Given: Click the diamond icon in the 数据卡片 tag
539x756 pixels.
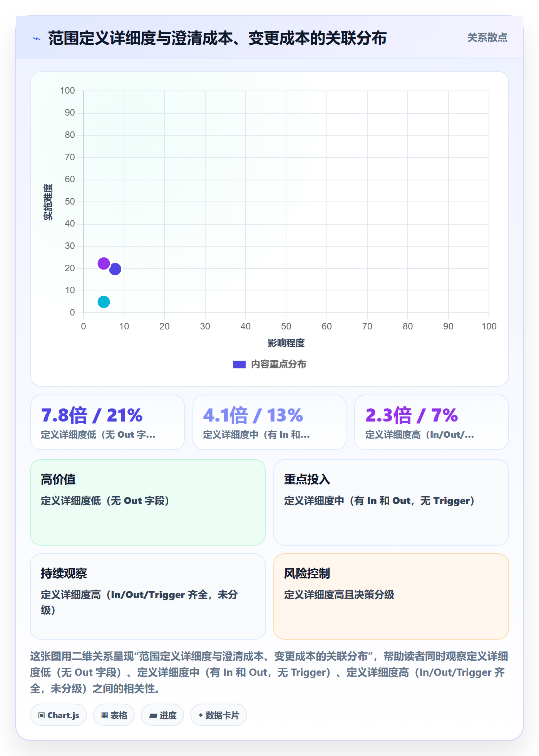Looking at the screenshot, I should [x=201, y=715].
